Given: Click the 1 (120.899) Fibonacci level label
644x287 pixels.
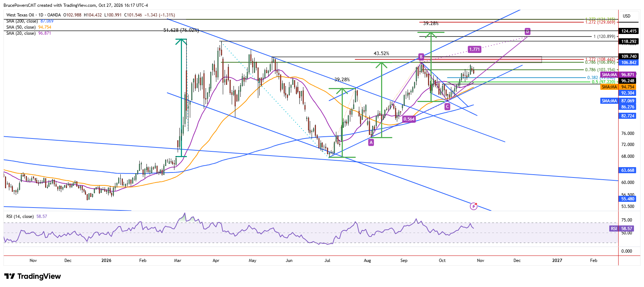Looking at the screenshot, I should click(604, 37).
